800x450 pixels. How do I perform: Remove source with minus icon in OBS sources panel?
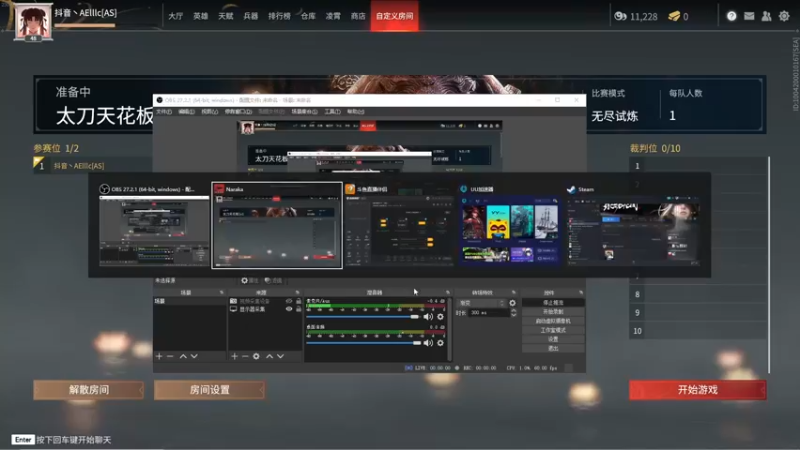coord(245,356)
